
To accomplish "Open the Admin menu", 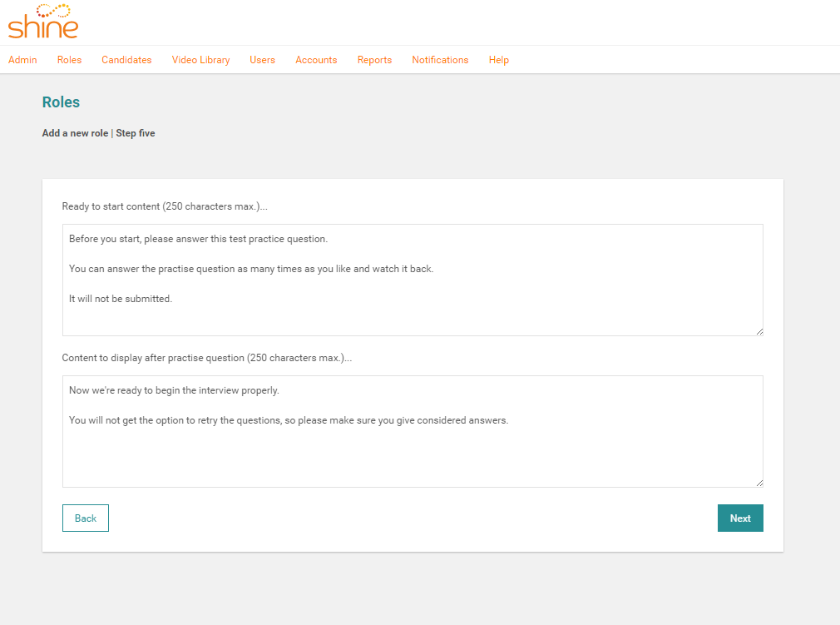I will coord(22,60).
